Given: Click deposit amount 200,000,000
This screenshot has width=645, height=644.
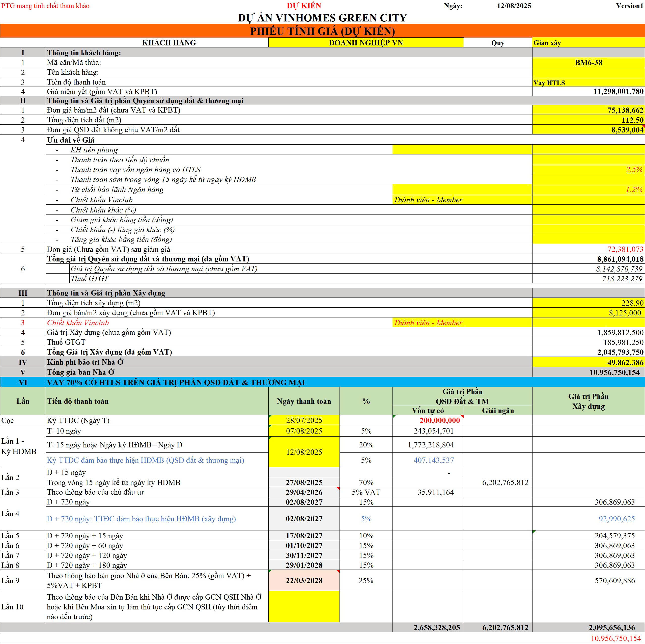Looking at the screenshot, I should 439,420.
